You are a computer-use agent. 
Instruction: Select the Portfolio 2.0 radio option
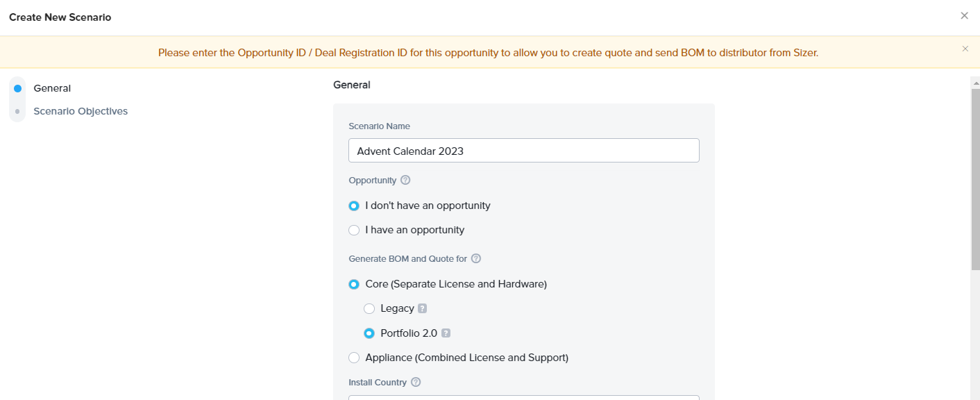[369, 333]
